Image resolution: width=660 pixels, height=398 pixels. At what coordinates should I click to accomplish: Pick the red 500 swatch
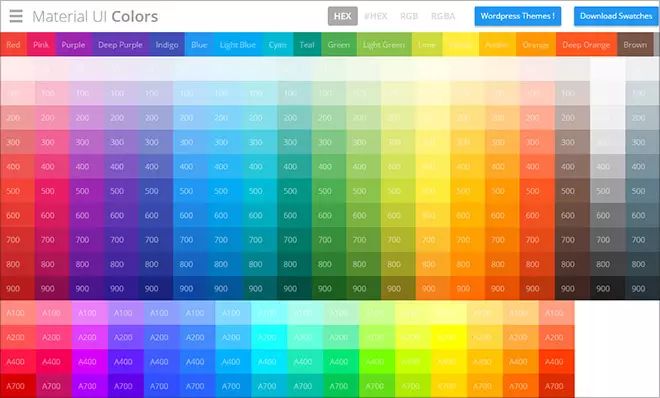click(x=17, y=191)
